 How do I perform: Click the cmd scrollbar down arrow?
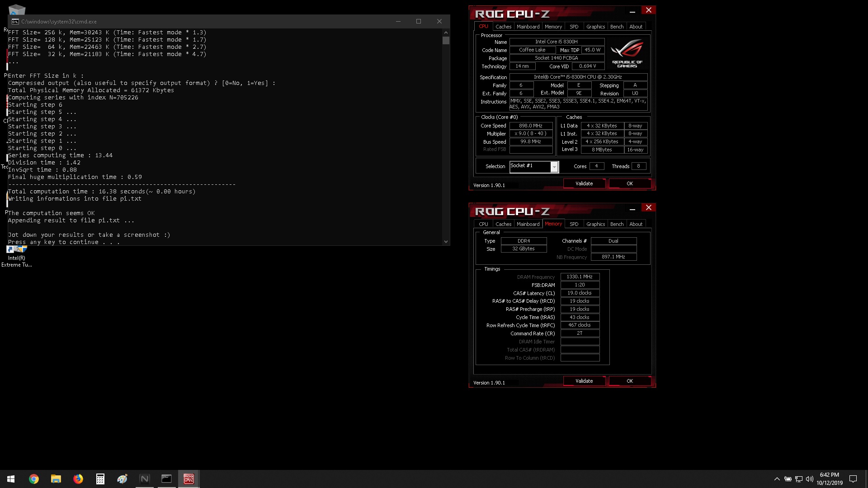coord(446,242)
